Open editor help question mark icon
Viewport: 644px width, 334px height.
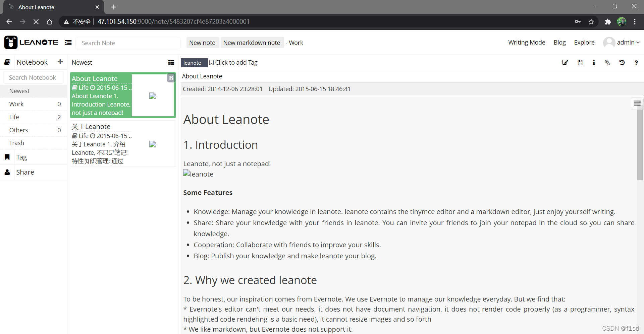[x=636, y=62]
